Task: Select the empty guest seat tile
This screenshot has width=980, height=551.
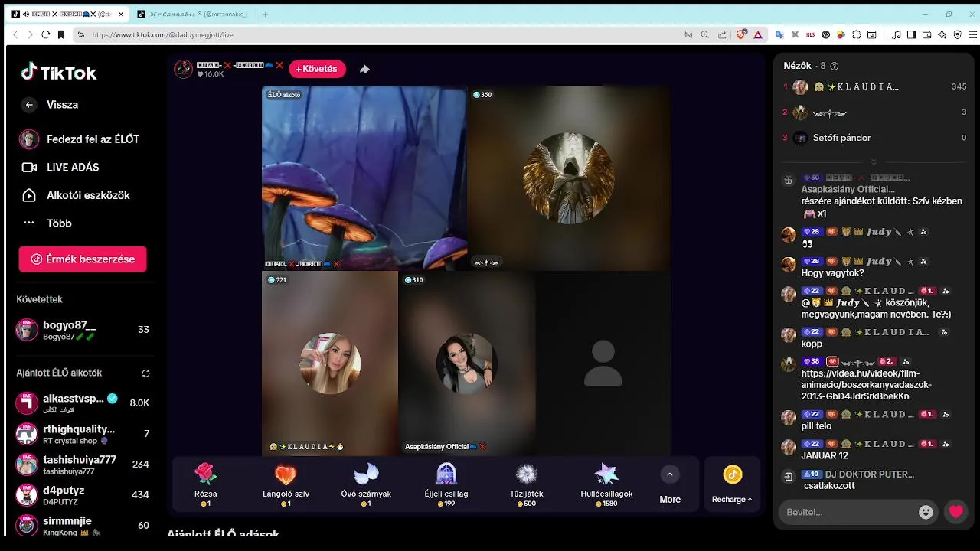Action: tap(603, 364)
